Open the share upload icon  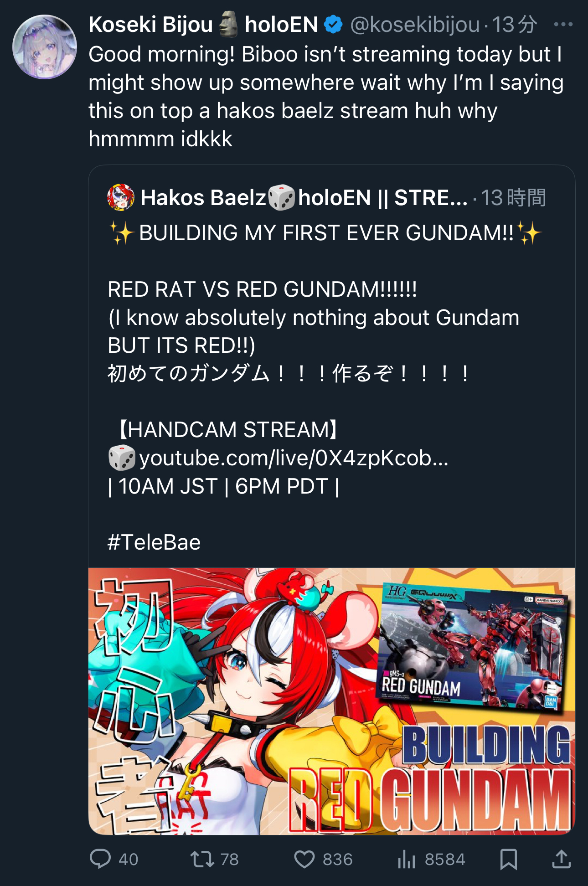[562, 860]
